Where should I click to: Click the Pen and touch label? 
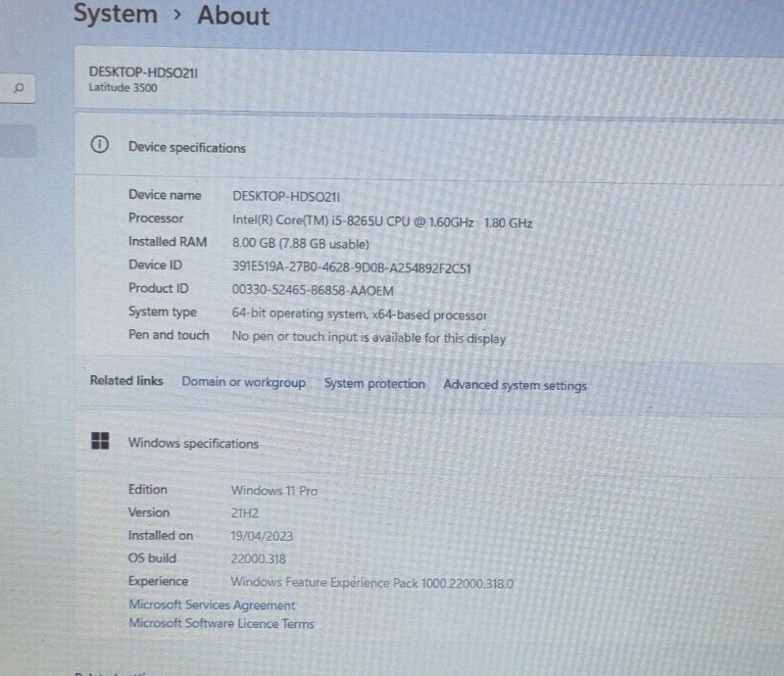169,334
